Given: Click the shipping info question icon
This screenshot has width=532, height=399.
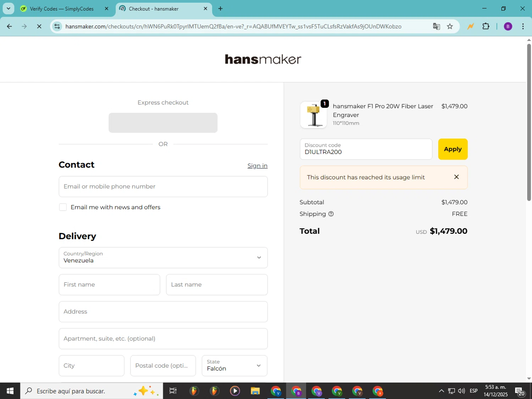Looking at the screenshot, I should [331, 214].
